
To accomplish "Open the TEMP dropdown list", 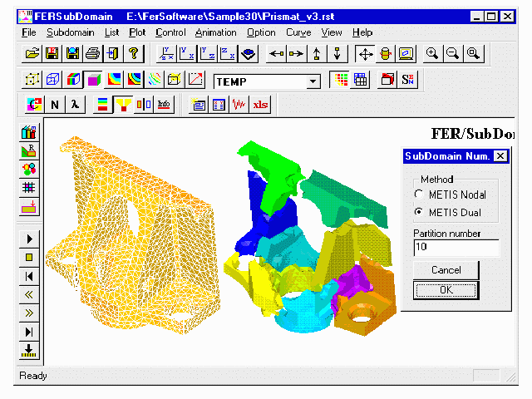I will point(313,81).
